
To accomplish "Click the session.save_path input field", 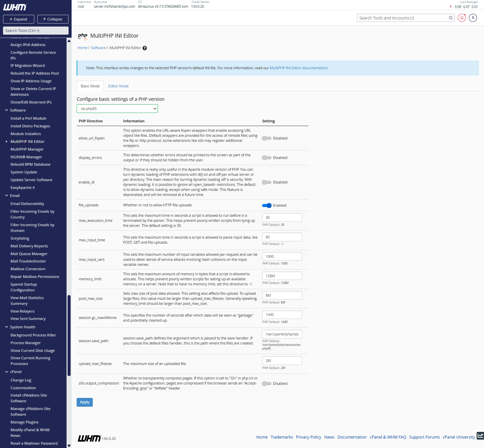I will [x=282, y=334].
